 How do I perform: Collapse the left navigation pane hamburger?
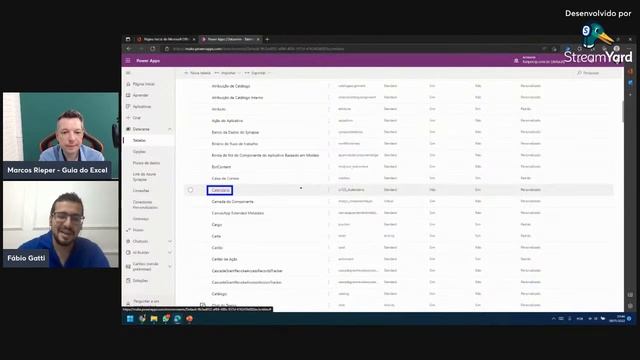(x=128, y=73)
